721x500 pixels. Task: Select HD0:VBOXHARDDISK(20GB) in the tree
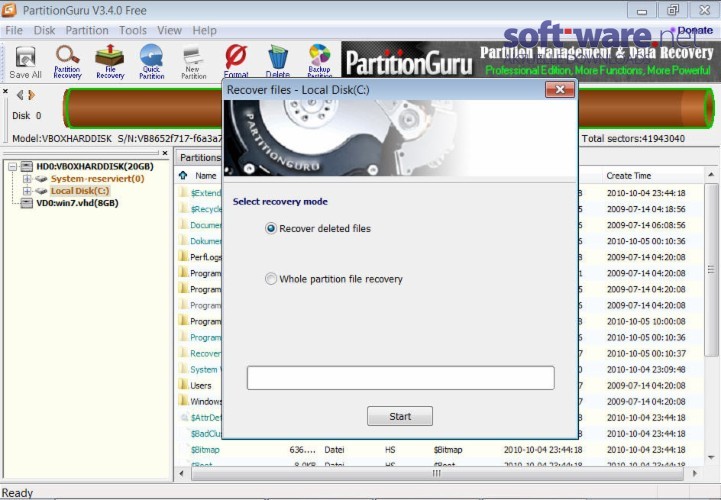pyautogui.click(x=95, y=166)
